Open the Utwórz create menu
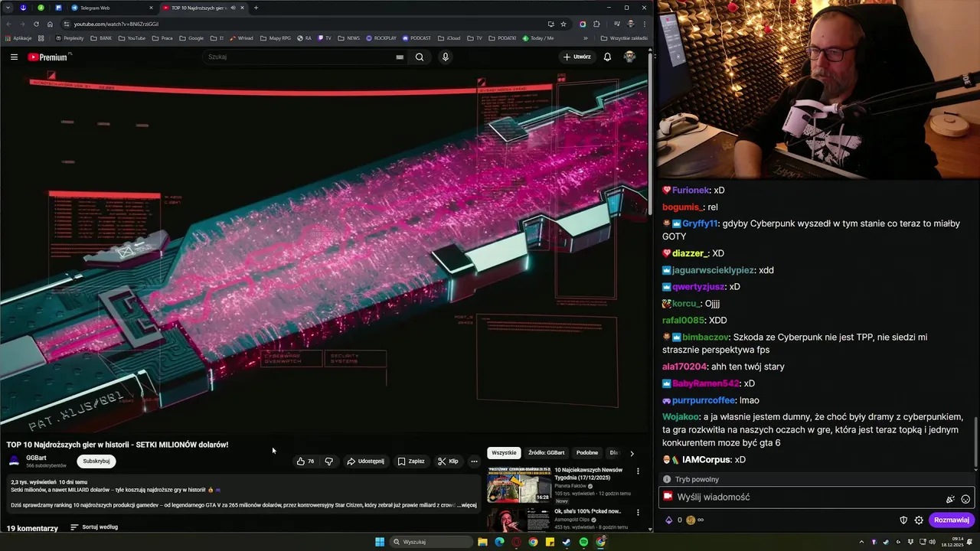980x551 pixels. 577,57
